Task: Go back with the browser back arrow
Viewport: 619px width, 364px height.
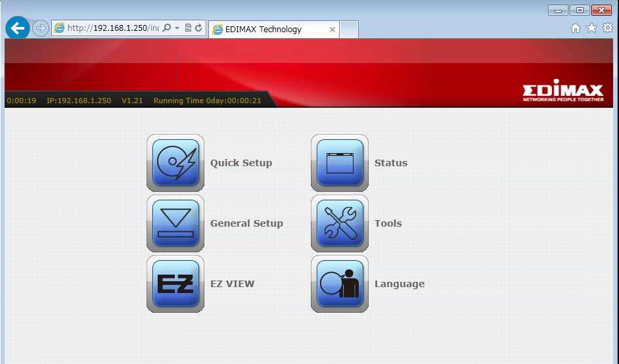Action: 18,28
